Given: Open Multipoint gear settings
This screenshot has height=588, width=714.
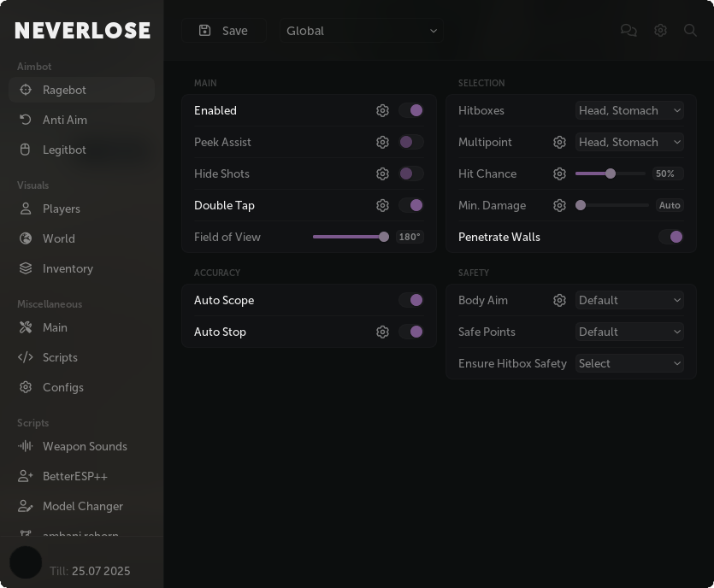Looking at the screenshot, I should coord(559,142).
